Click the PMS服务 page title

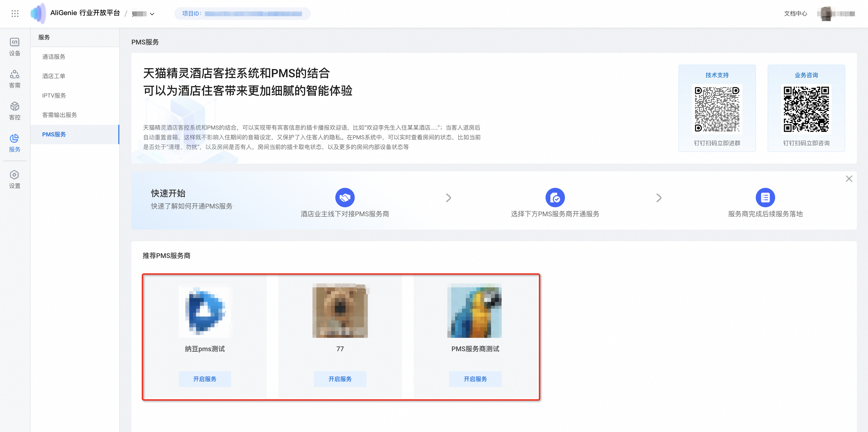[145, 42]
